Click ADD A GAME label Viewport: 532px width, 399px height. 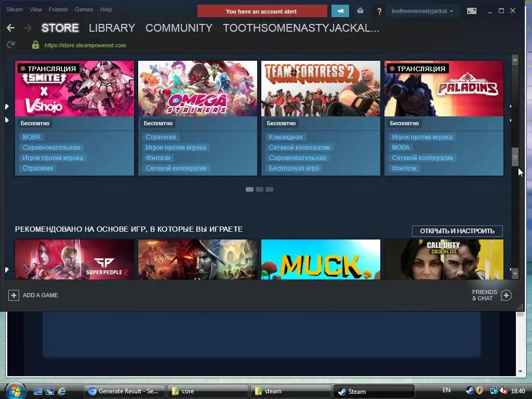(x=41, y=295)
